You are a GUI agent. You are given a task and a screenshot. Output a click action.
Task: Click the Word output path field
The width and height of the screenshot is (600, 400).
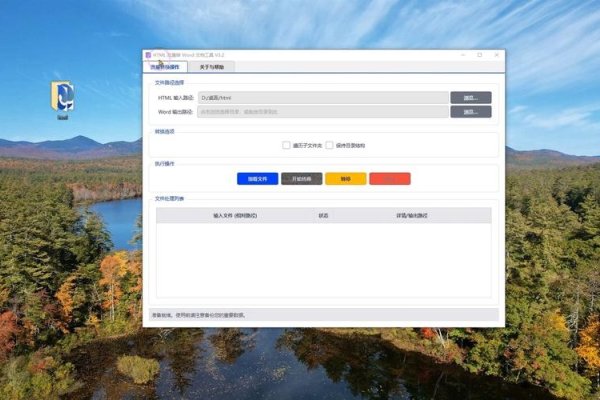(x=323, y=112)
